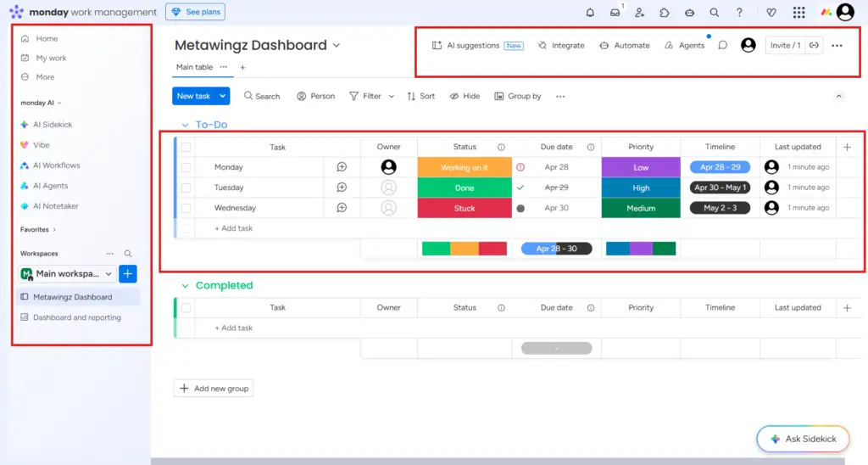Open the help question mark icon
Viewport: 868px width, 465px height.
pyautogui.click(x=739, y=12)
